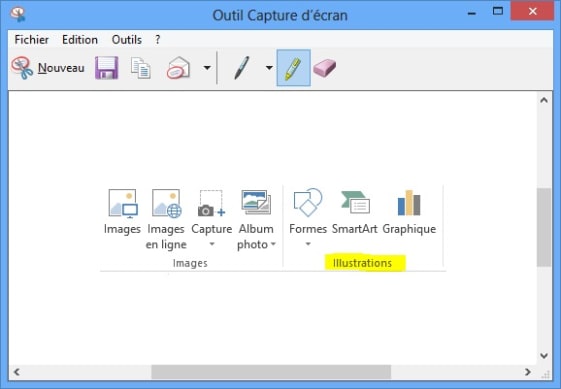561x389 pixels.
Task: Send capture by email with envelope icon
Action: (178, 68)
